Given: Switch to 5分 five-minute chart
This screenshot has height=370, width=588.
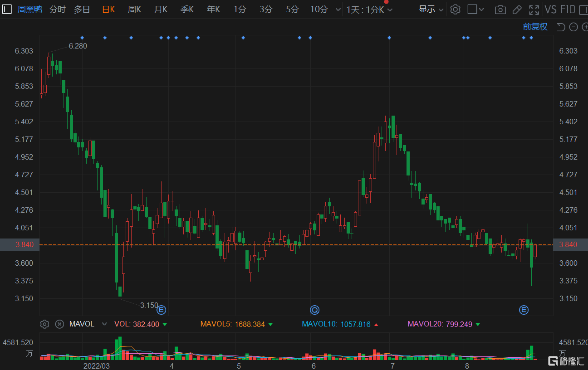Looking at the screenshot, I should coord(293,10).
